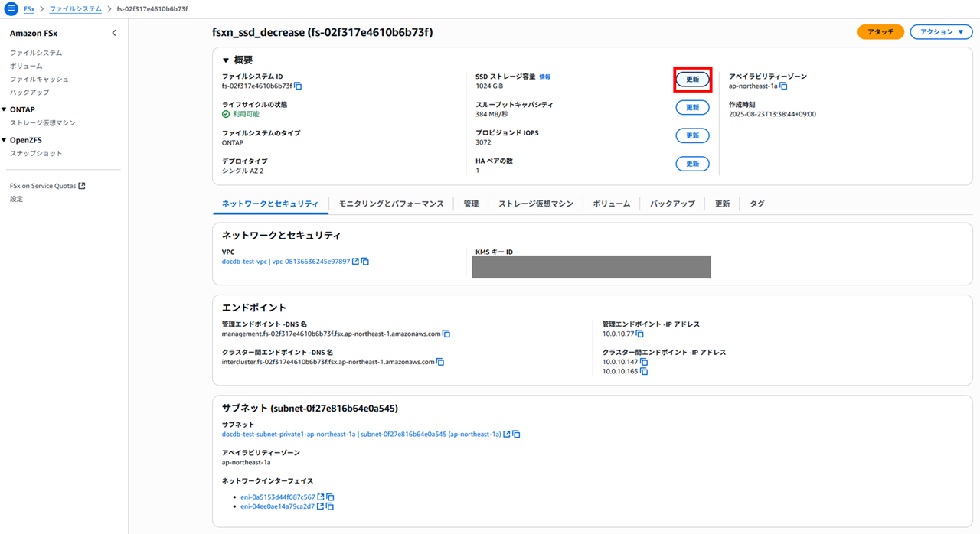Switch to モニタリングとパフォーマンス tab
This screenshot has width=980, height=534.
[x=391, y=204]
